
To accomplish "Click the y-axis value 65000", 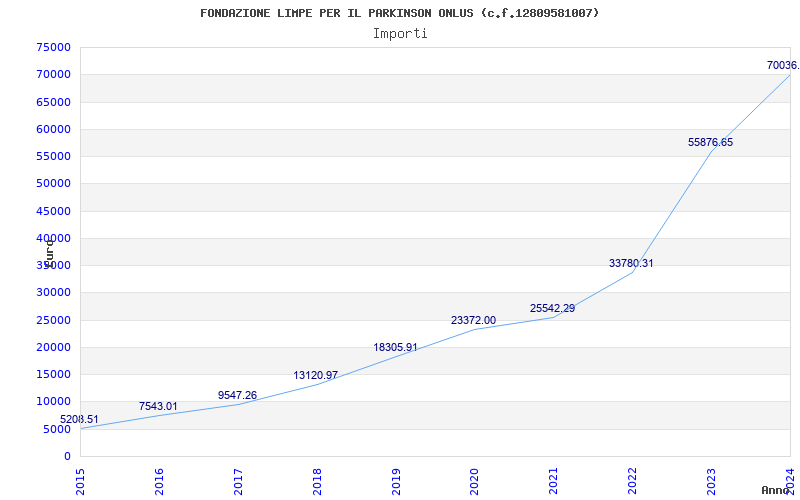I will (54, 102).
